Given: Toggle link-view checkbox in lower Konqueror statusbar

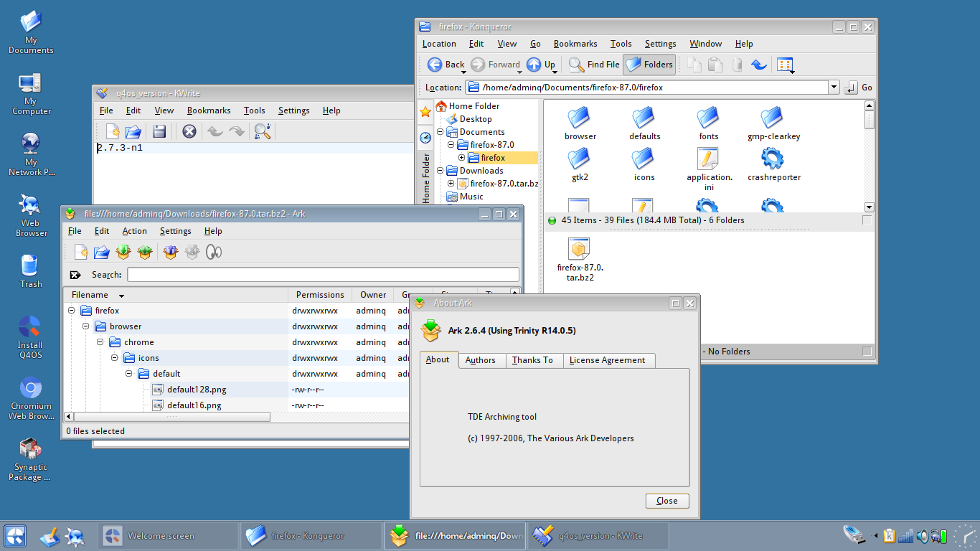Looking at the screenshot, I should [867, 352].
